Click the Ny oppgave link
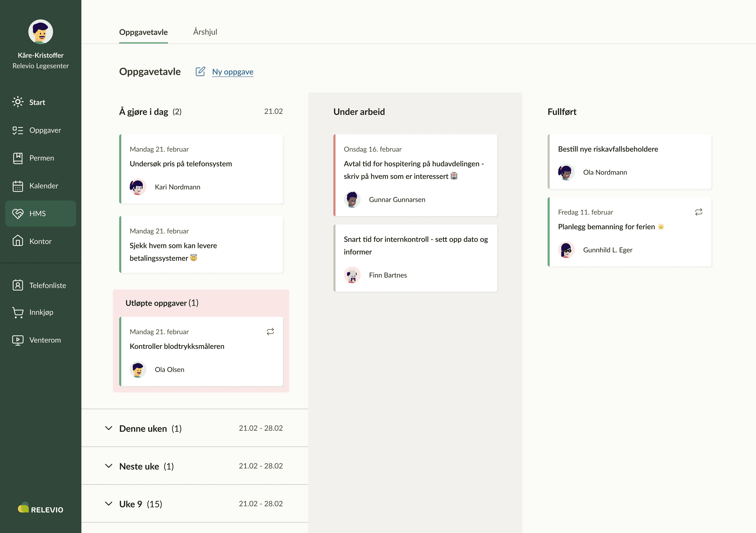 (232, 72)
